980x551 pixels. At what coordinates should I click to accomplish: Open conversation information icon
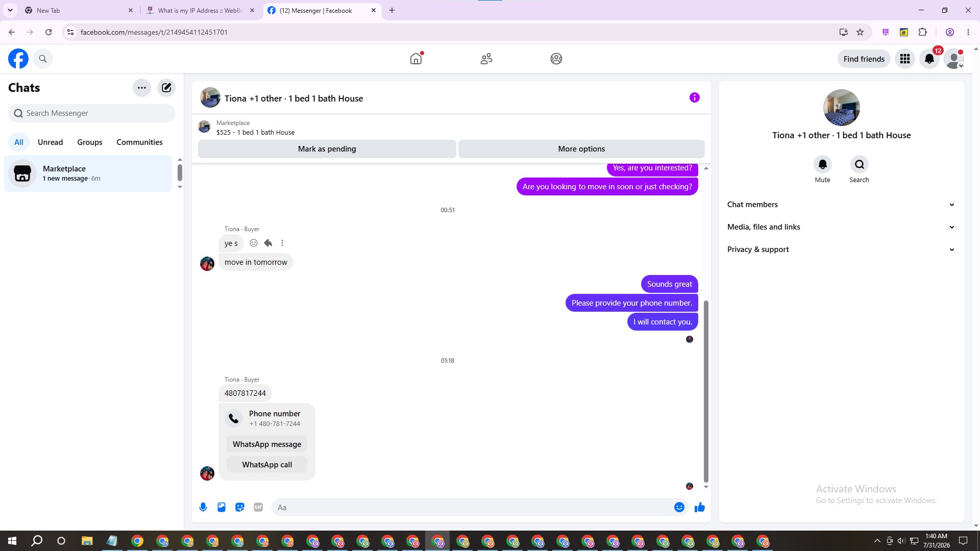pos(695,97)
